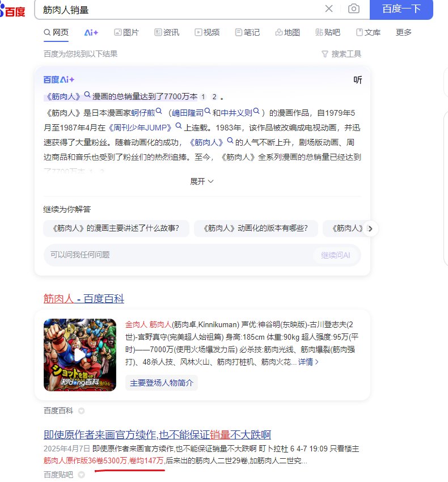The height and width of the screenshot is (482, 448).
Task: Switch to the Ai+ tab
Action: 91,32
